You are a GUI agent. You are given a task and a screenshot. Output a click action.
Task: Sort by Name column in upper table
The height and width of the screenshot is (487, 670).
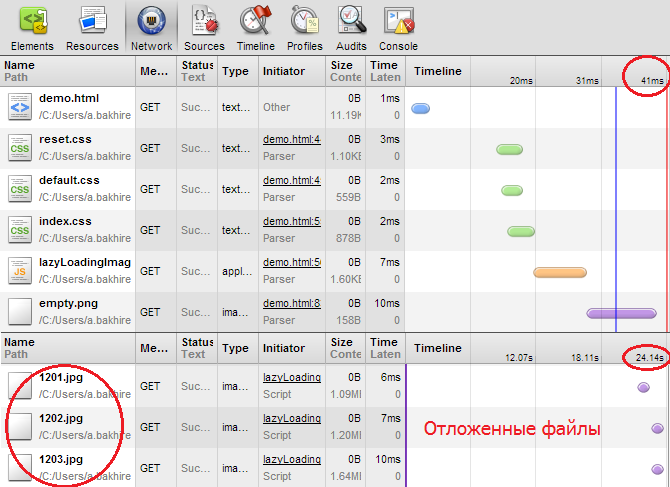pos(68,71)
